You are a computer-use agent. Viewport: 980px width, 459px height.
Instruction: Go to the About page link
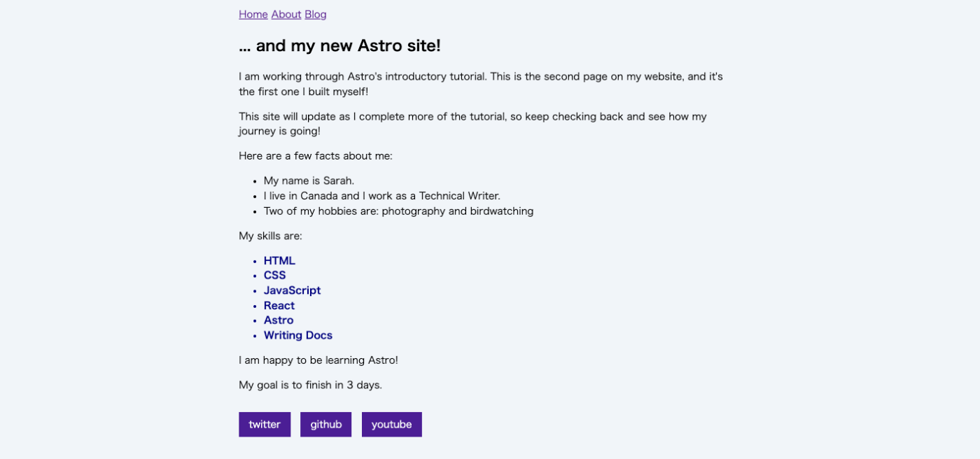(x=286, y=14)
